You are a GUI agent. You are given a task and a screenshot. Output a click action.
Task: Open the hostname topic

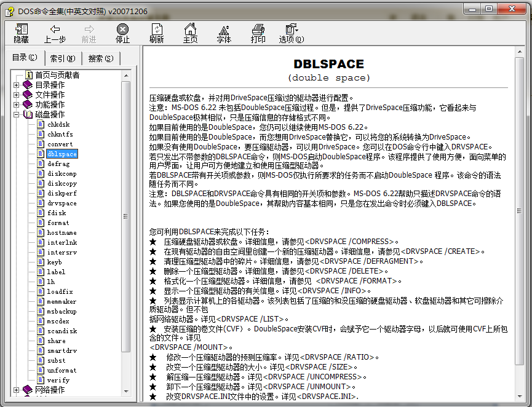click(62, 232)
